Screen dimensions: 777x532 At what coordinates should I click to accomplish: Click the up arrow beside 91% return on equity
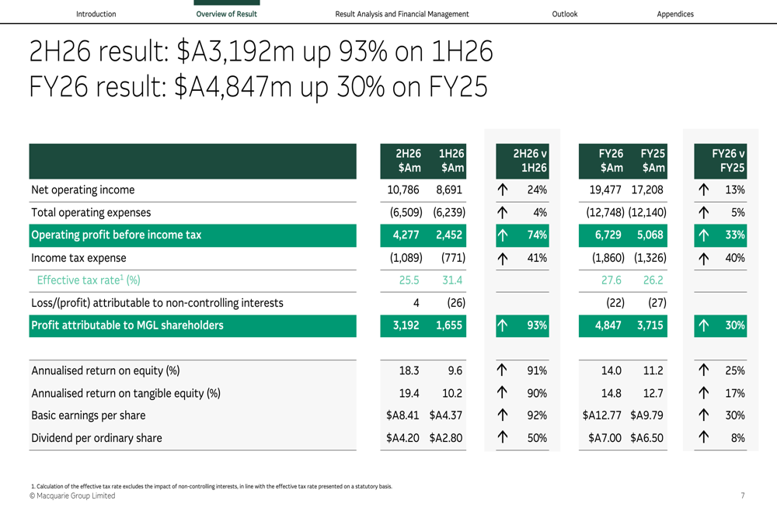click(503, 370)
